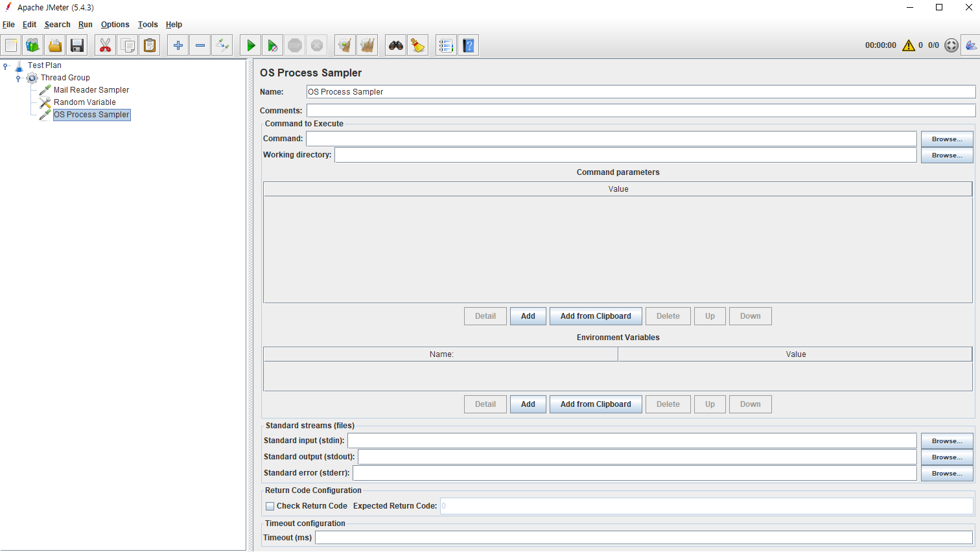The image size is (980, 552).
Task: Browse for Standard error (stderr) file
Action: pyautogui.click(x=947, y=474)
